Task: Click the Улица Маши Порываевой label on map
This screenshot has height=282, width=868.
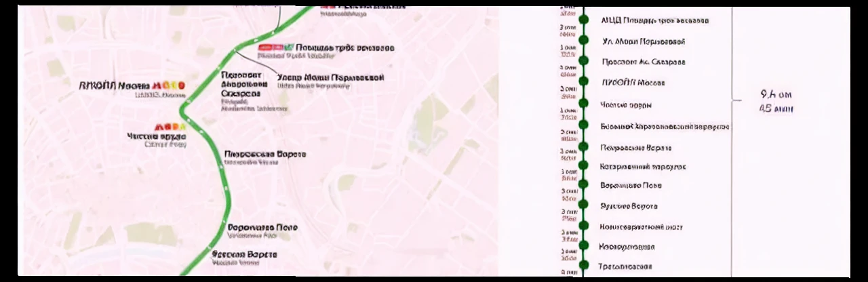Action: coord(330,77)
